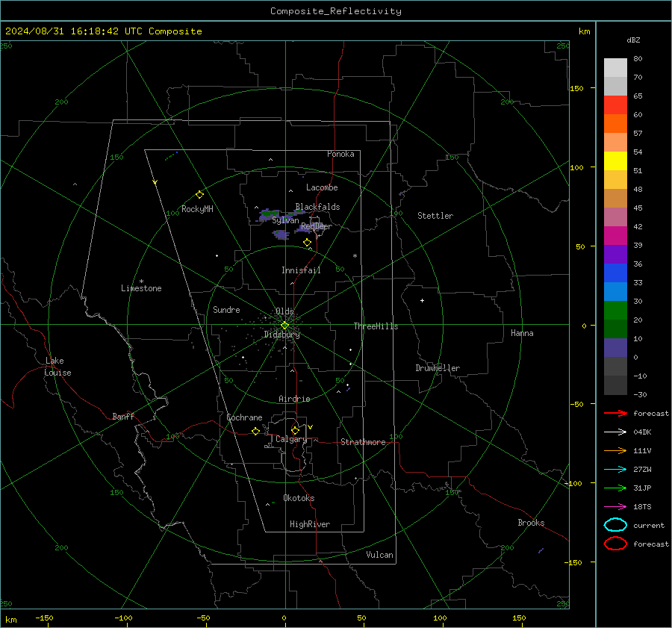Click yellow diamond marker above Calgary label
The image size is (672, 628).
[295, 430]
